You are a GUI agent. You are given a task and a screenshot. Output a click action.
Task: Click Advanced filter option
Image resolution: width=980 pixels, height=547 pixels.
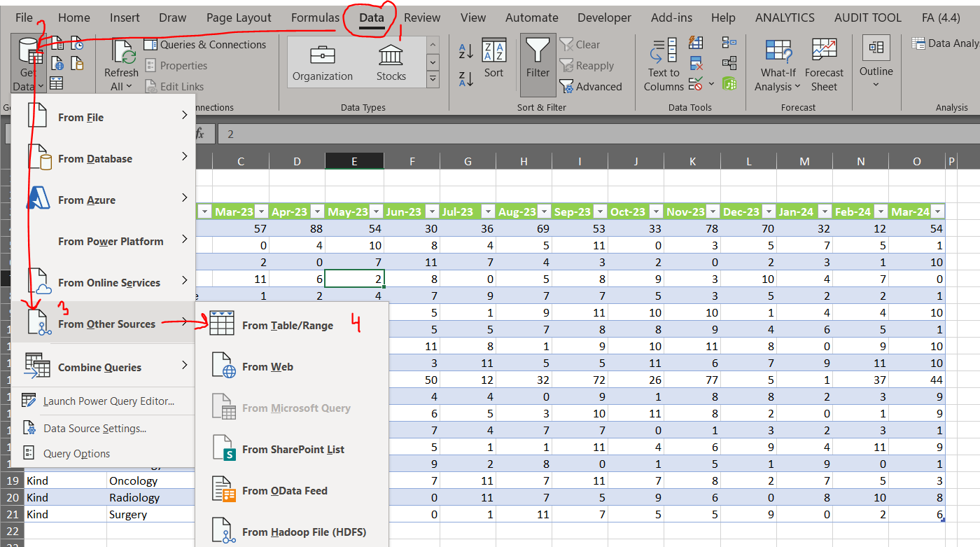click(x=591, y=87)
